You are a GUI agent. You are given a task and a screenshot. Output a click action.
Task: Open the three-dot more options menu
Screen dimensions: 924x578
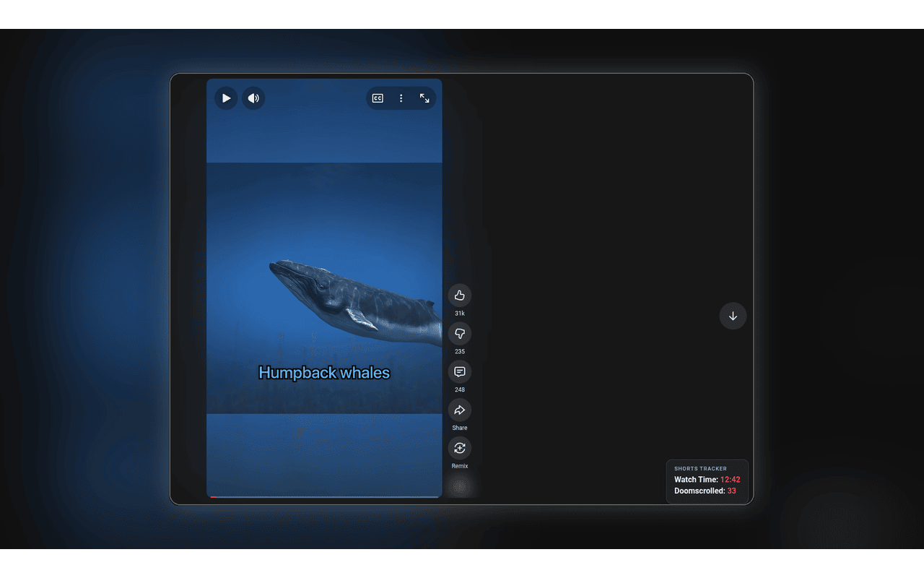(x=401, y=98)
